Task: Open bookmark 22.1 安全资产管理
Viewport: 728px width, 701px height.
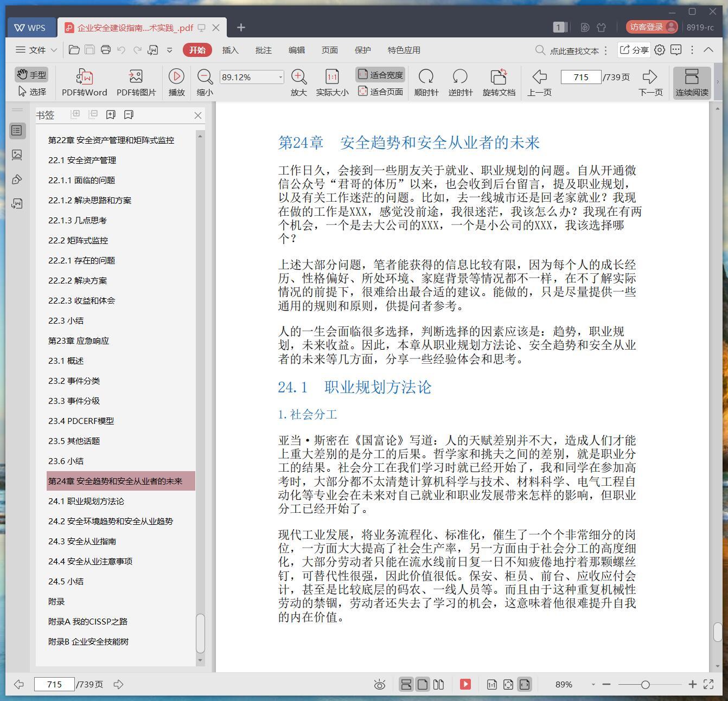Action: pos(82,160)
